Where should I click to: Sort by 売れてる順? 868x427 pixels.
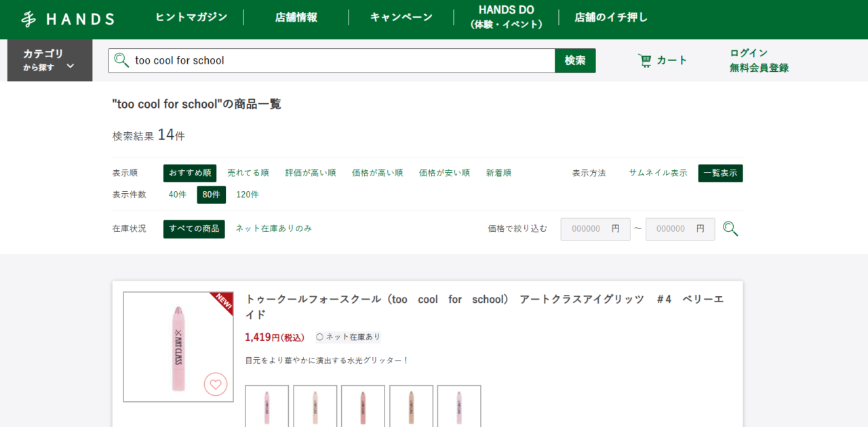tap(248, 173)
